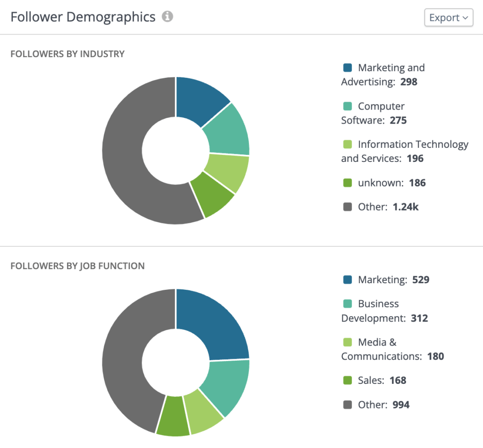Image resolution: width=483 pixels, height=448 pixels.
Task: Click the Followers by Job Function section header
Action: click(77, 266)
